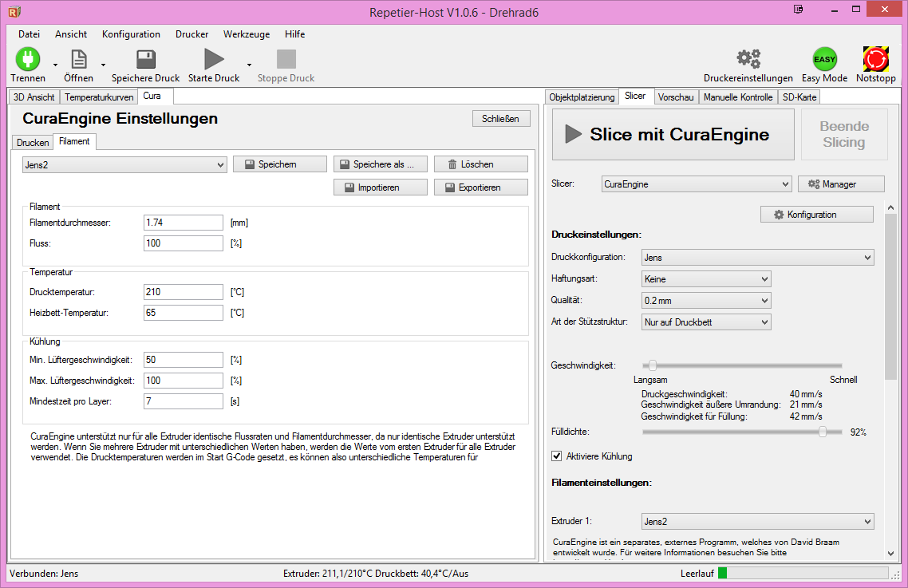
Task: Click the green Trennen plug icon
Action: pos(27,59)
